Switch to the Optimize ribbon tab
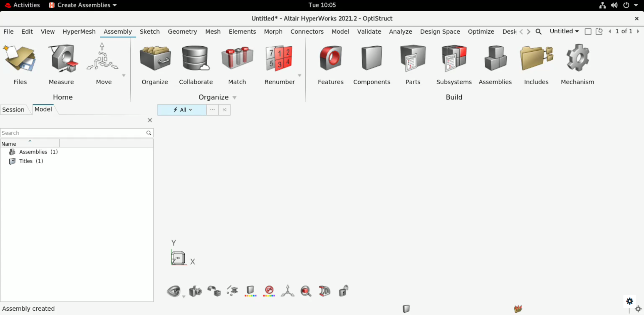The height and width of the screenshot is (315, 644). (481, 32)
